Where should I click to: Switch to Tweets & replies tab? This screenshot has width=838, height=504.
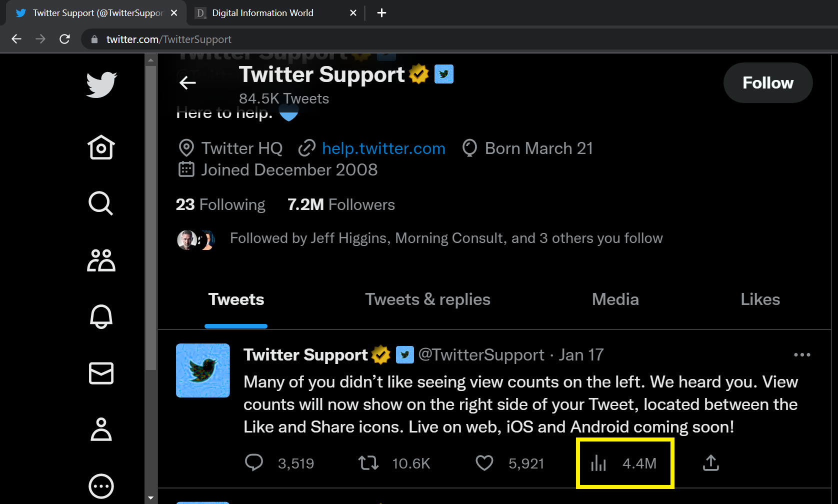427,299
